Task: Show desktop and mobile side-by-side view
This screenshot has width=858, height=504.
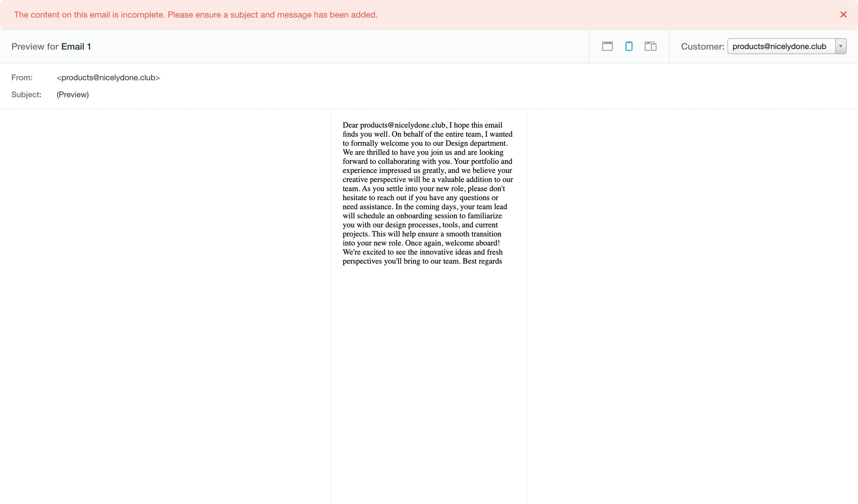Action: point(650,46)
